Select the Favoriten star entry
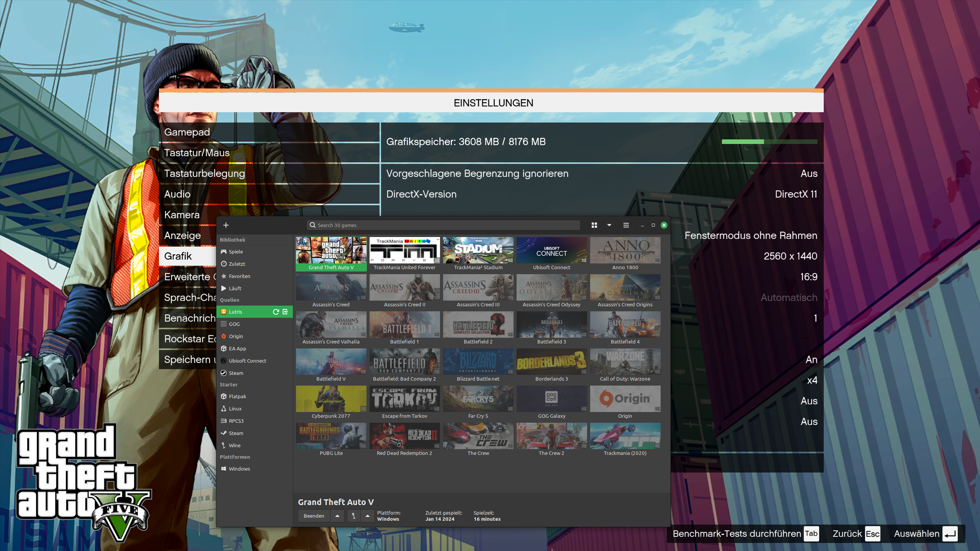Image resolution: width=980 pixels, height=551 pixels. click(x=239, y=276)
